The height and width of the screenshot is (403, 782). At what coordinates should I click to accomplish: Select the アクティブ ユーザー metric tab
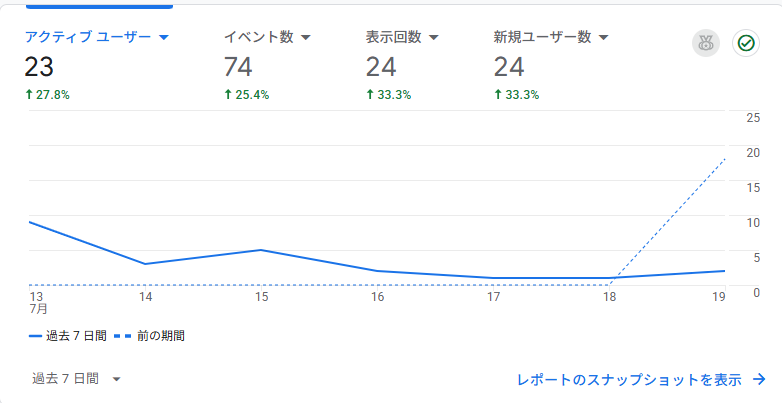pos(97,65)
